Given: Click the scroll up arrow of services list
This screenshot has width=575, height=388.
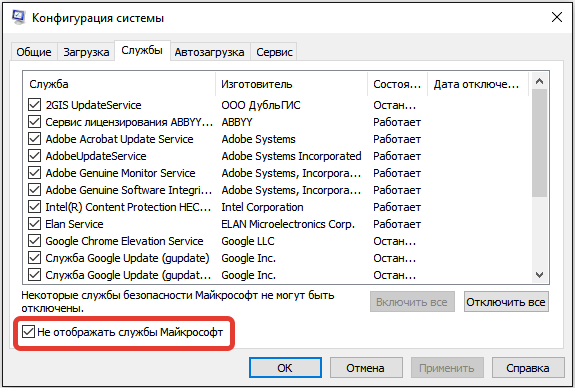Looking at the screenshot, I should (x=539, y=81).
